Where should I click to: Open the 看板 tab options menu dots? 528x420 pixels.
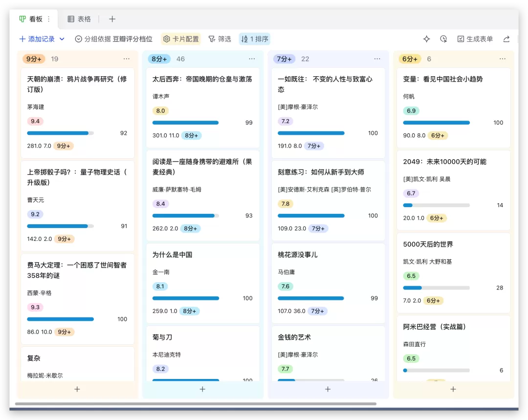(x=49, y=19)
